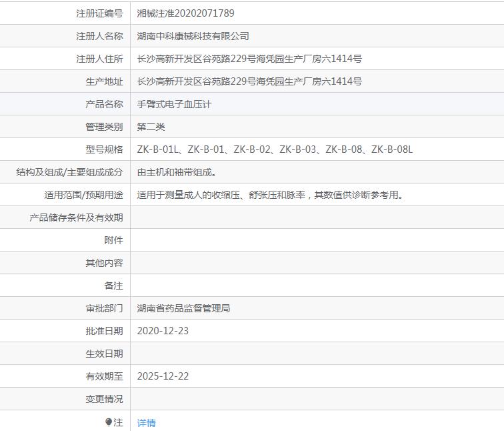The height and width of the screenshot is (431, 504).
Task: Click the intended use description text
Action: (270, 195)
